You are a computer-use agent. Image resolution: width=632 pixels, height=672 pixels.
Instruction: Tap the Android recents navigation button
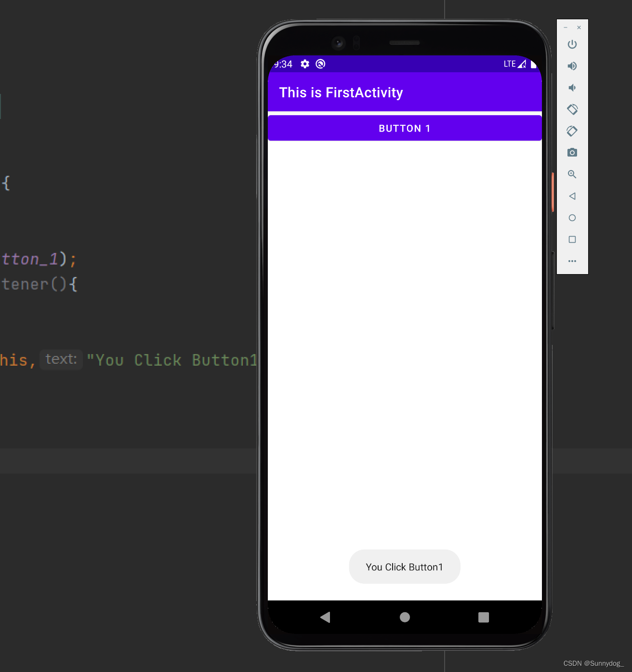tap(484, 617)
